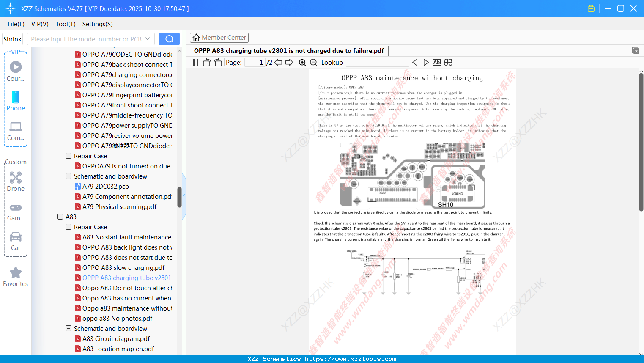The width and height of the screenshot is (644, 363).
Task: Open the model number dropdown arrow
Action: [x=148, y=39]
